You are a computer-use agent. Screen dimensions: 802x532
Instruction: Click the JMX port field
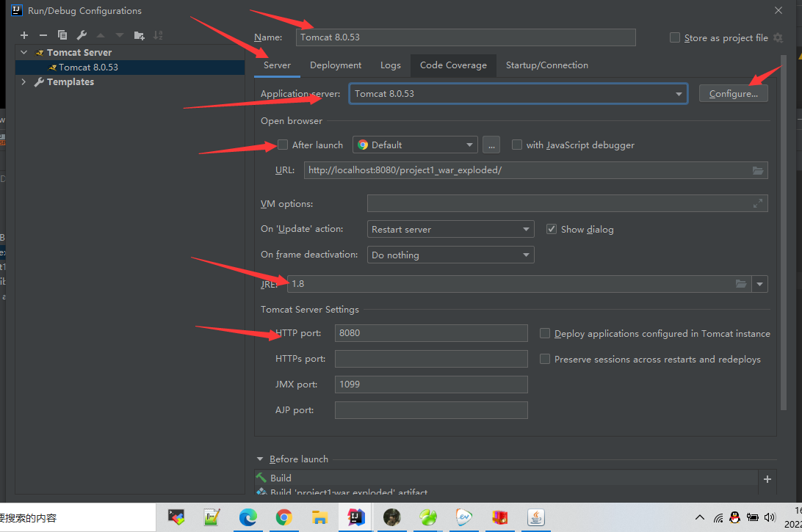(x=431, y=385)
